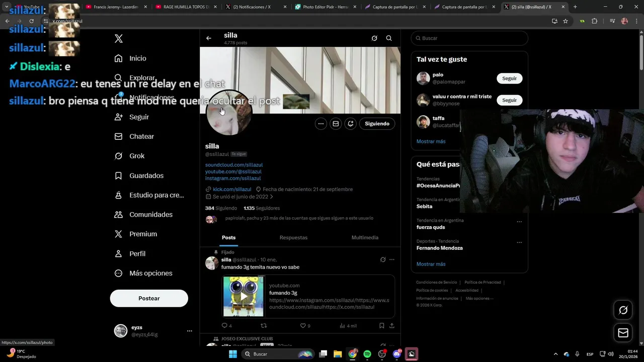View pinned post analytics (4 mil)
The height and width of the screenshot is (362, 644).
pos(348,326)
